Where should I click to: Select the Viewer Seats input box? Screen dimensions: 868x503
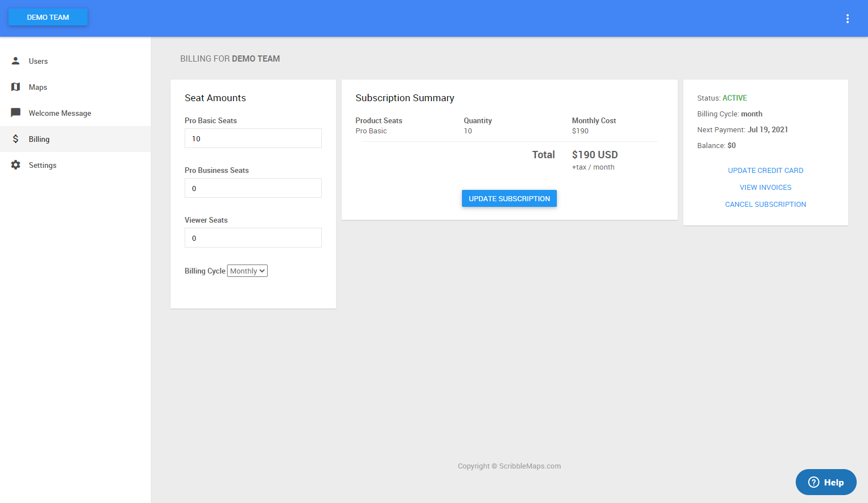click(253, 238)
